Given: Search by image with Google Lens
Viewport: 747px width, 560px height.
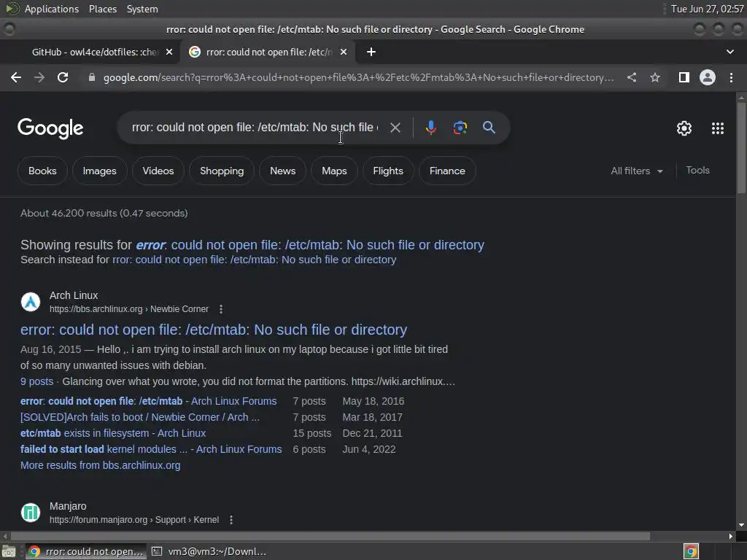Looking at the screenshot, I should [x=460, y=128].
